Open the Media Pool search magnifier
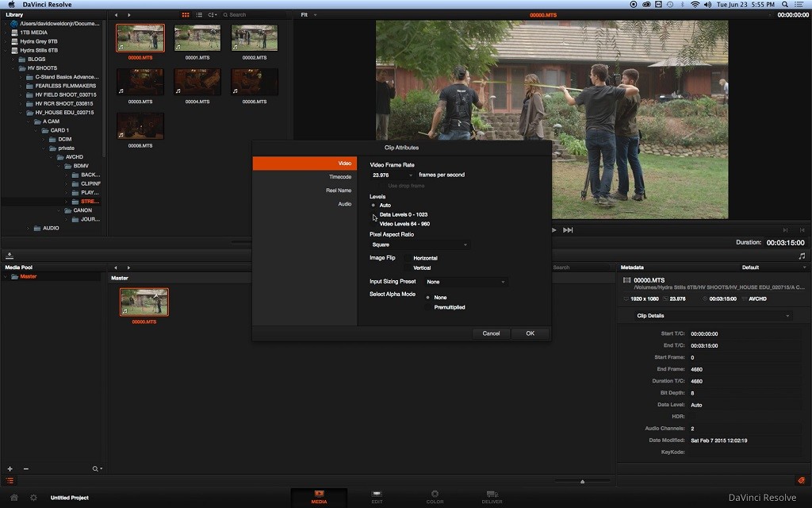Viewport: 812px width, 508px height. 97,468
